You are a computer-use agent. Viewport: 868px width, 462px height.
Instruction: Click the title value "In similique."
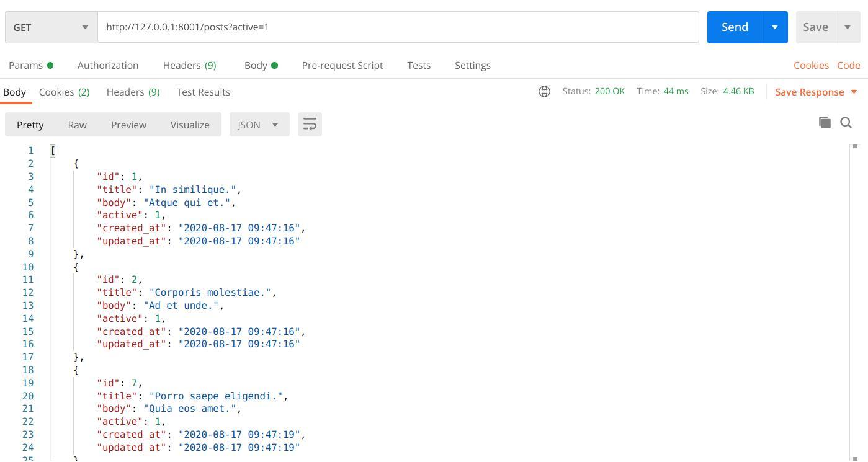(192, 189)
